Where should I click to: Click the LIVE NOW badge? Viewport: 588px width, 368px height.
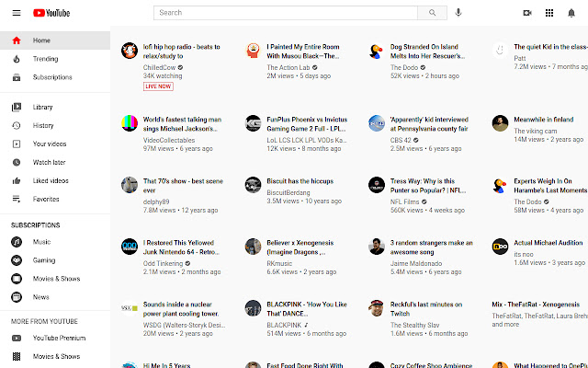click(158, 86)
